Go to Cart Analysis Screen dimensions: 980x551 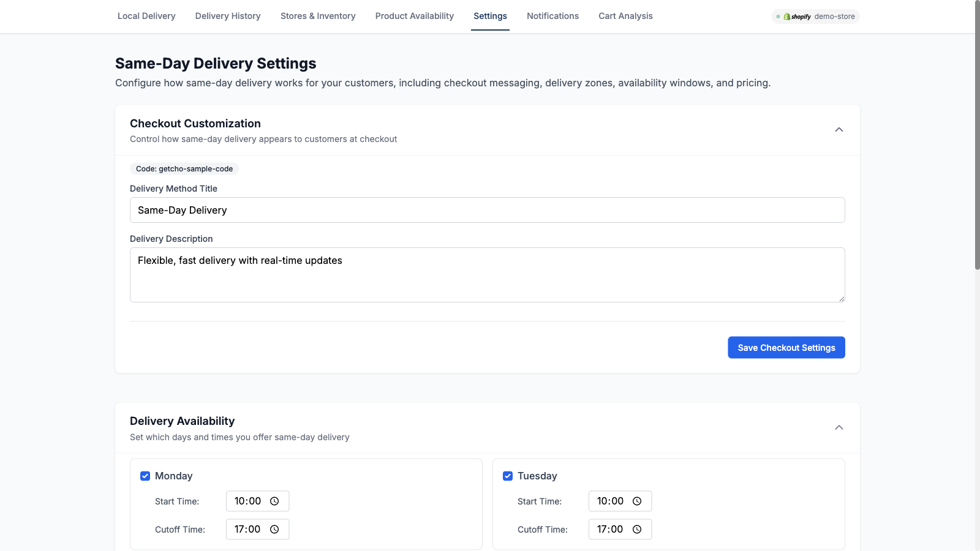tap(625, 16)
